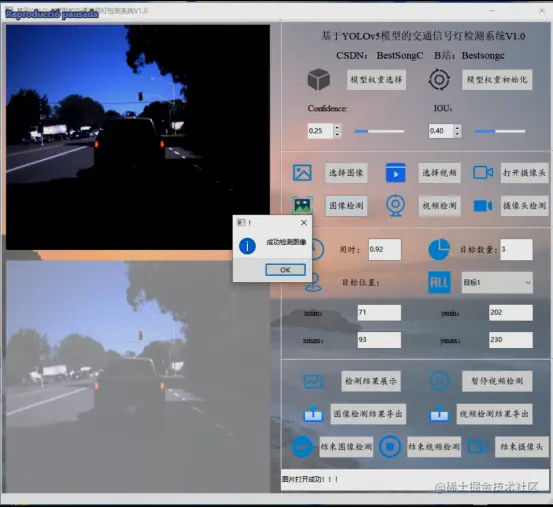Click the 视频检测结果导出 button

[x=494, y=414]
